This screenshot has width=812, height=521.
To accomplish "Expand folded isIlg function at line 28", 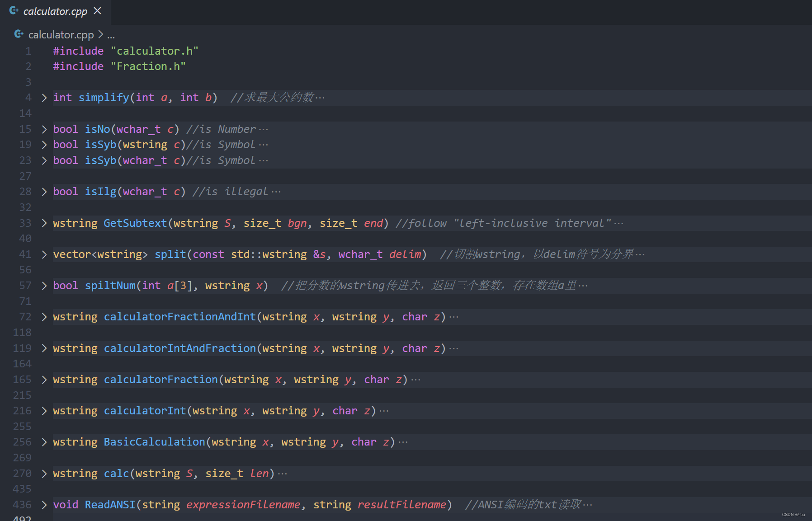I will pos(44,192).
